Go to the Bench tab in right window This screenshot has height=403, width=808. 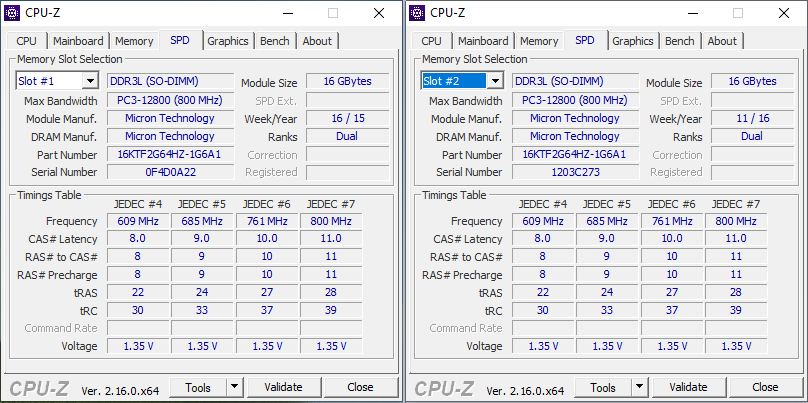(680, 41)
